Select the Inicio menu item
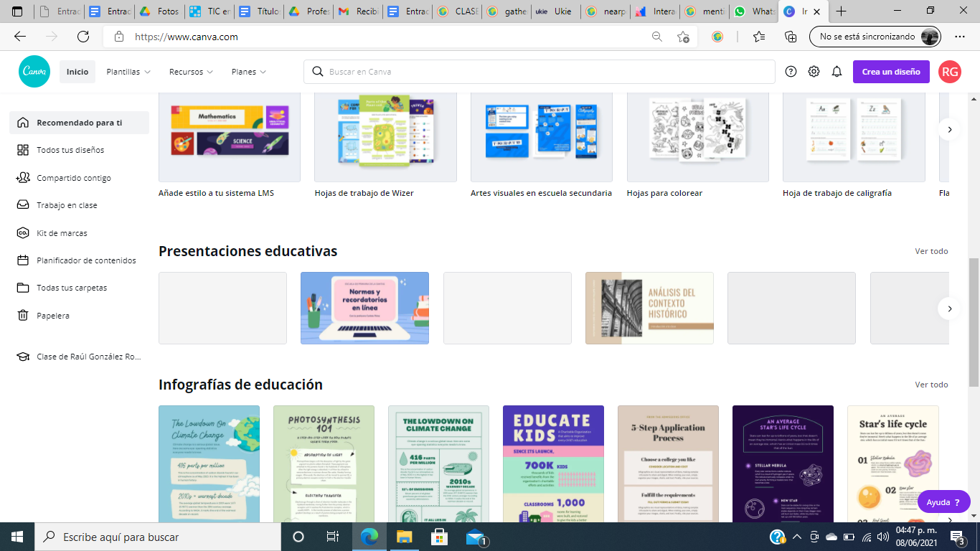 pyautogui.click(x=77, y=71)
